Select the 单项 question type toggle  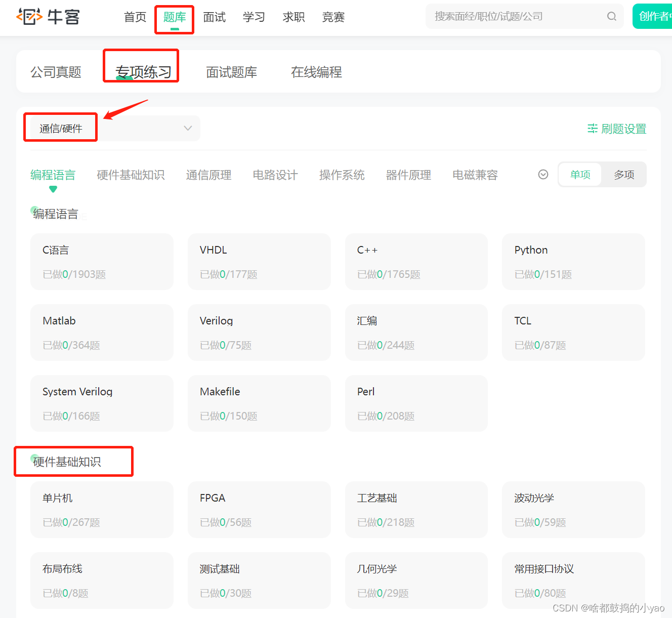point(580,175)
